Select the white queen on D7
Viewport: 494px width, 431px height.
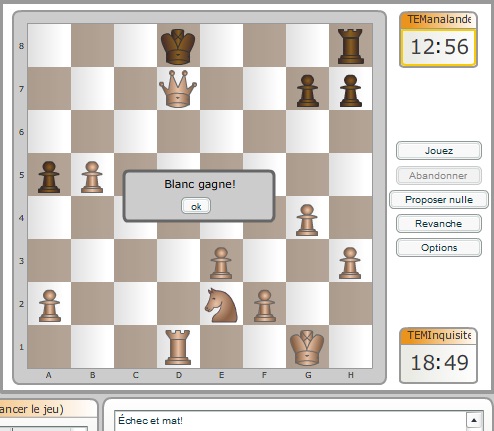178,89
